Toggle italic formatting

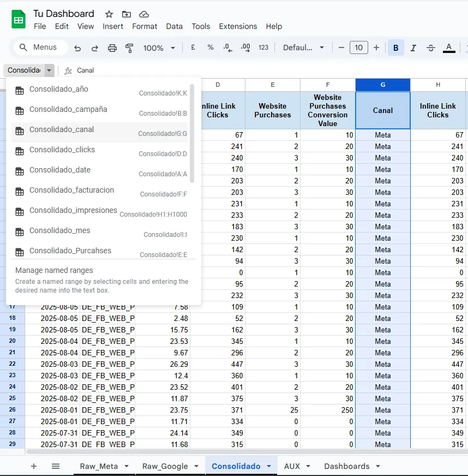(x=413, y=48)
